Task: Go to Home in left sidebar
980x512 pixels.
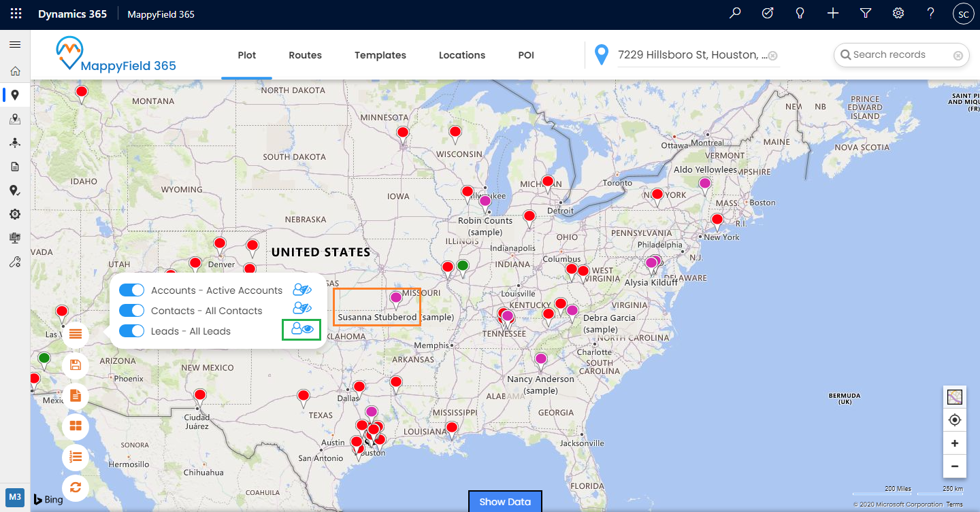Action: point(15,71)
